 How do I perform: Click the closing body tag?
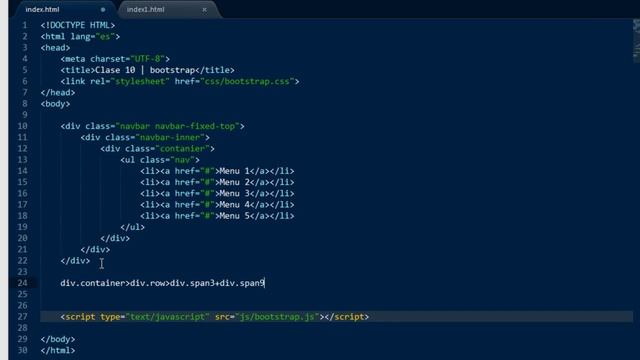click(58, 339)
